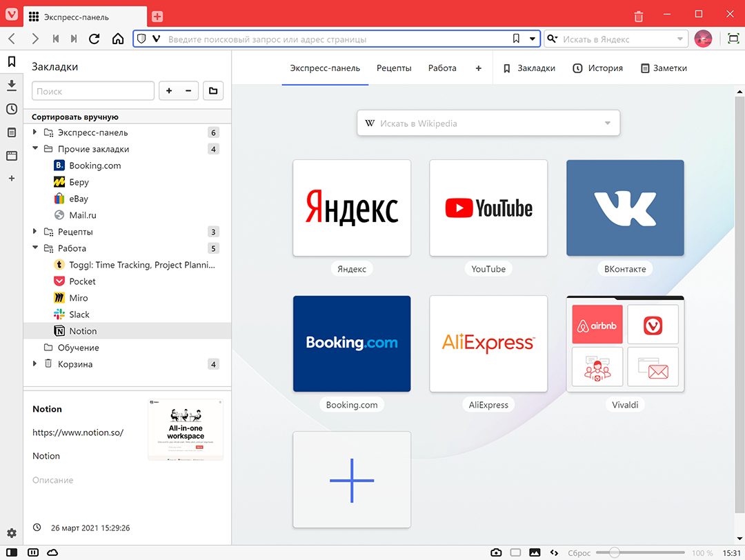Add a new speed dial tile
Viewport: 745px width, 560px height.
[x=352, y=480]
